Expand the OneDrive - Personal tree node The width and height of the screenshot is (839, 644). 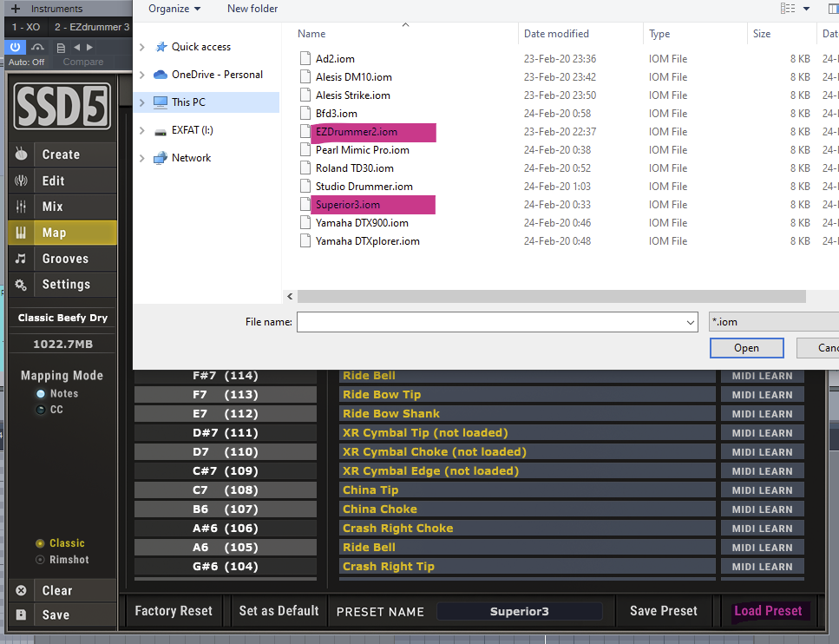141,75
